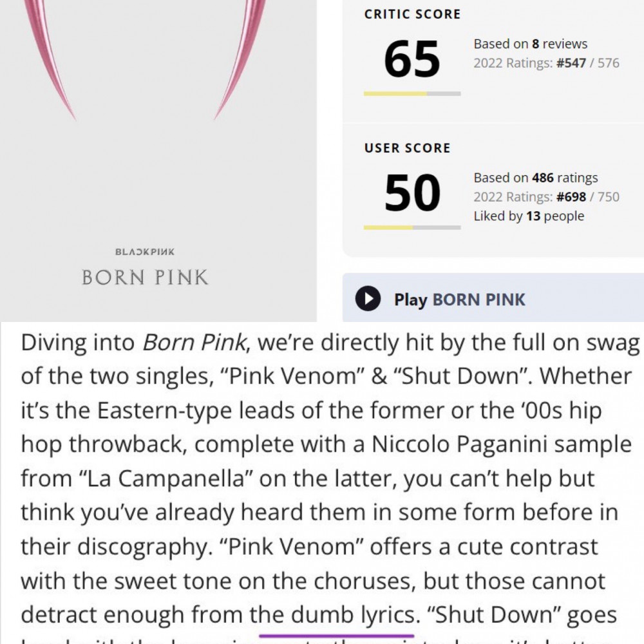
Task: Click the pink fang artwork on cover
Action: [x=144, y=59]
